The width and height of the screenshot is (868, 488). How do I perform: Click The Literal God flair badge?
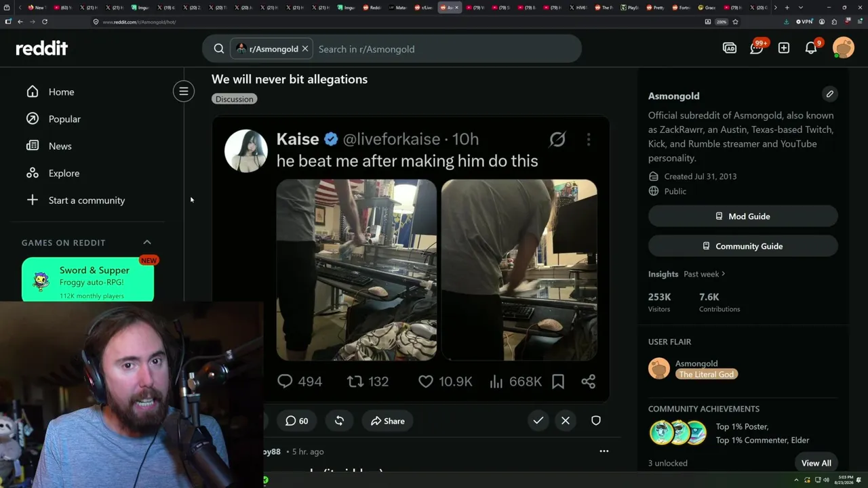pyautogui.click(x=707, y=374)
